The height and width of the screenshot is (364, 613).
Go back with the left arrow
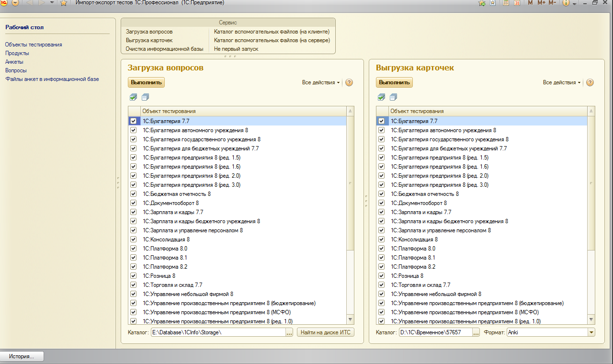pyautogui.click(x=29, y=2)
